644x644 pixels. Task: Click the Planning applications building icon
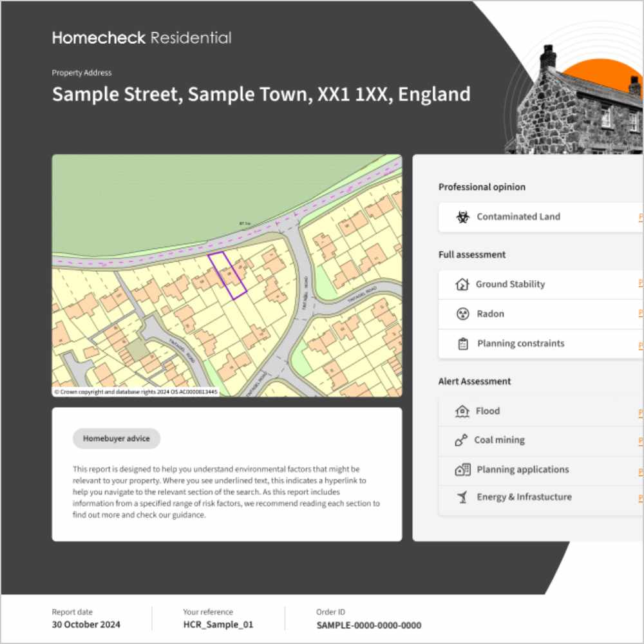tap(463, 469)
